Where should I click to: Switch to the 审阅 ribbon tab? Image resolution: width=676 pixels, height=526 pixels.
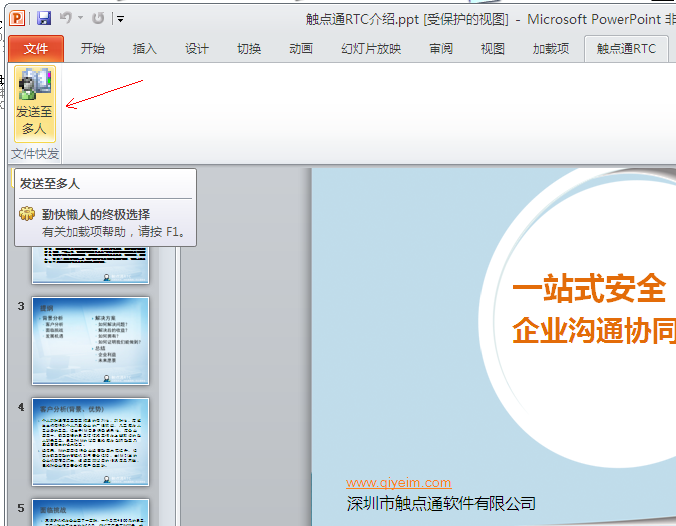(x=441, y=48)
